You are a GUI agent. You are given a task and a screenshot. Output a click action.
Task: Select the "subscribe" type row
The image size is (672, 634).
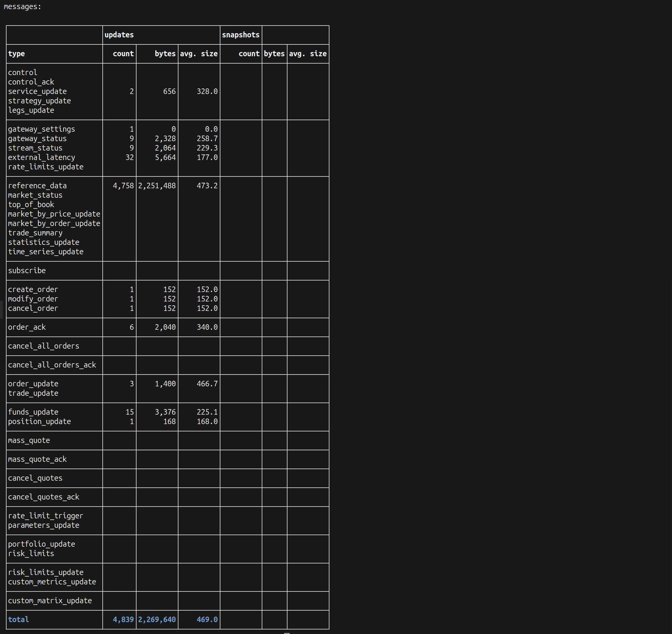pos(27,271)
